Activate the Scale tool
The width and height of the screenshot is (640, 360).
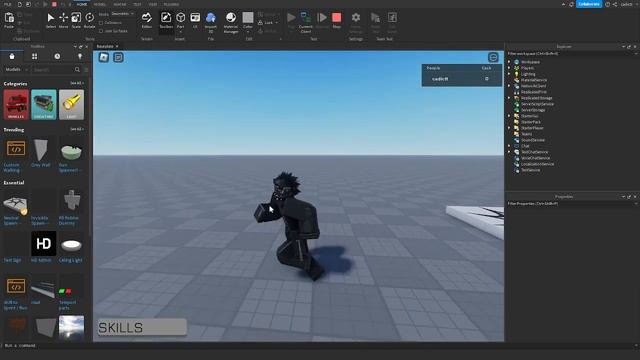click(x=76, y=20)
